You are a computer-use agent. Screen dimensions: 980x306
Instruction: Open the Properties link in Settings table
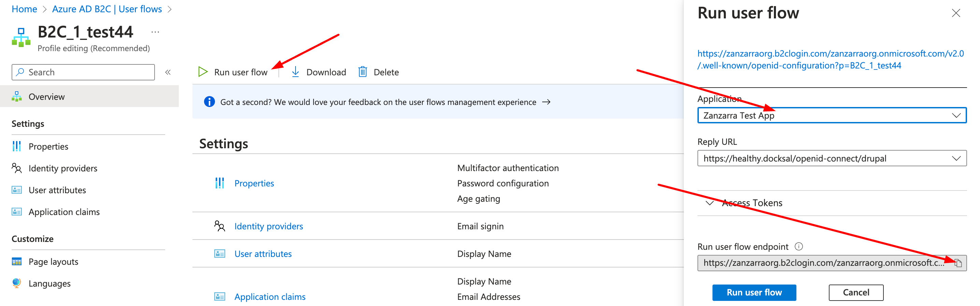254,183
